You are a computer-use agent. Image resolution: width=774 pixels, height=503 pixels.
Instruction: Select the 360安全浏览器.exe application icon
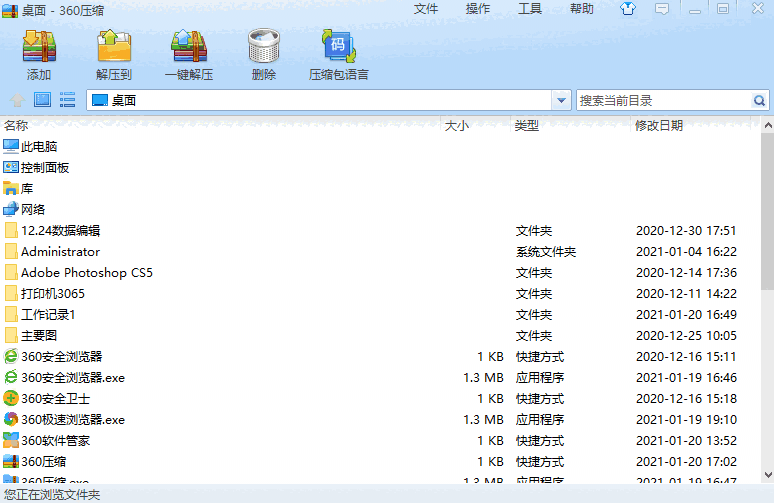coord(11,377)
